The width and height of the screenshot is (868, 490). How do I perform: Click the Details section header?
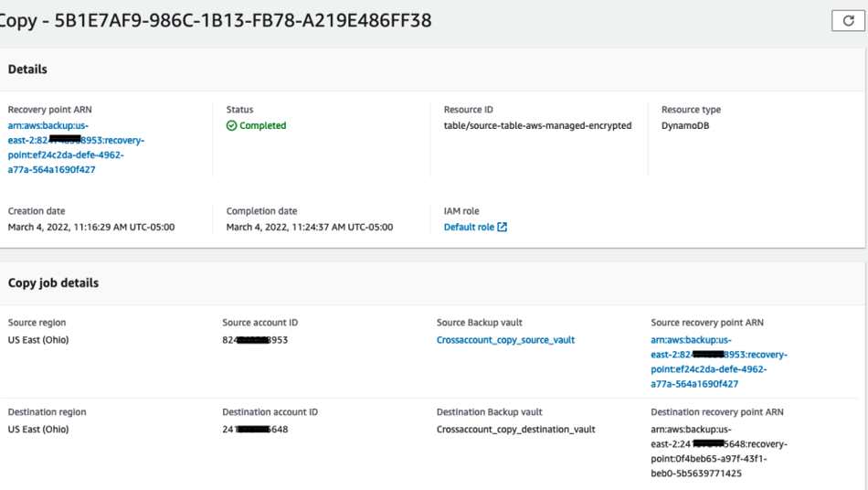click(x=27, y=69)
